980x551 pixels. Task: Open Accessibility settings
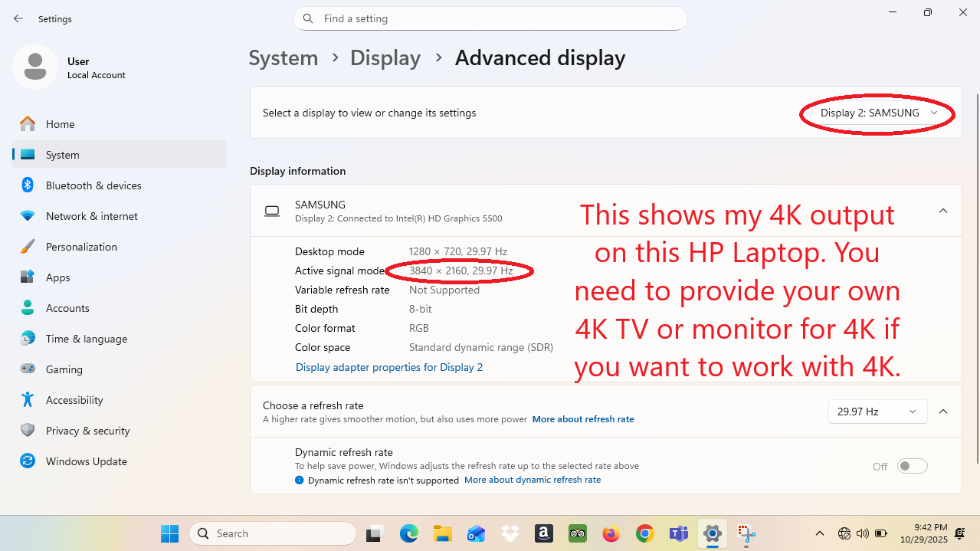74,400
